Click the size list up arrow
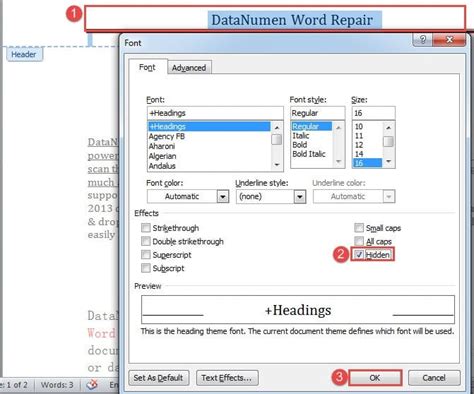 click(x=388, y=127)
